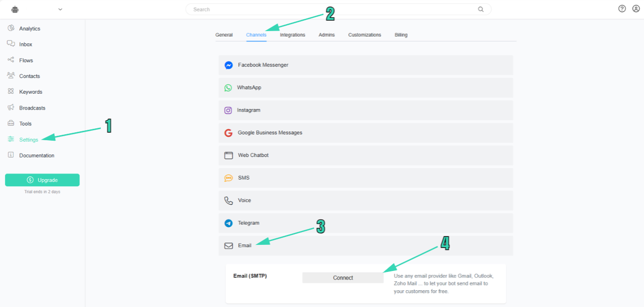This screenshot has height=307, width=644.
Task: Click the Email (SMTP) label
Action: [x=250, y=276]
